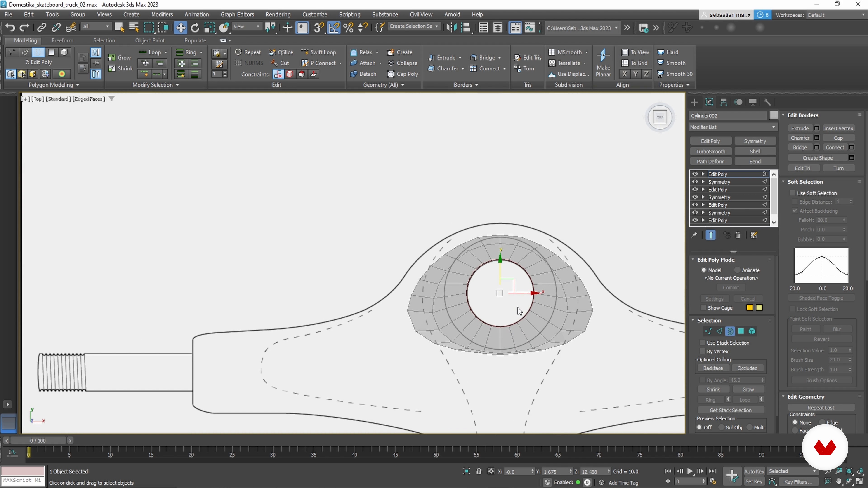This screenshot has width=868, height=488.
Task: Expand the Polygon Modeling panel arrow
Action: [x=78, y=85]
